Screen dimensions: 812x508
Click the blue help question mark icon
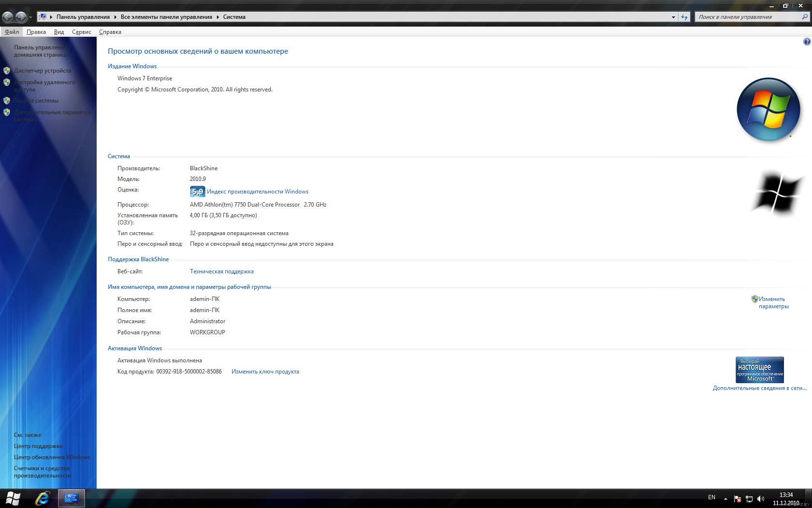807,42
